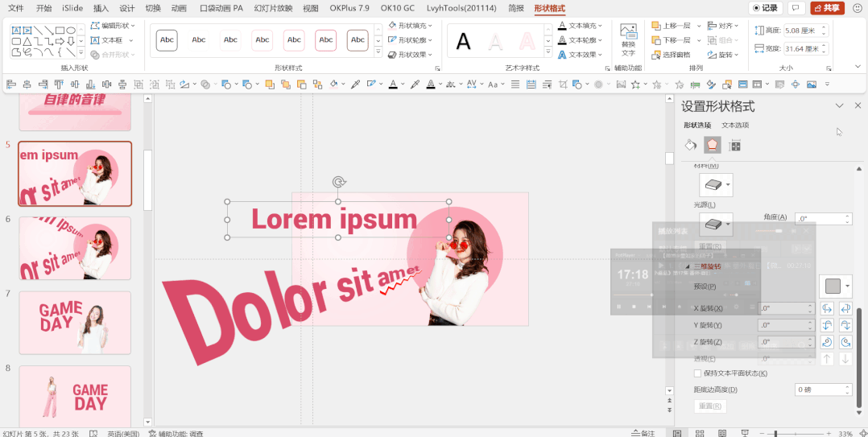
Task: Select the oval shape in shapes gallery
Action: 71,30
